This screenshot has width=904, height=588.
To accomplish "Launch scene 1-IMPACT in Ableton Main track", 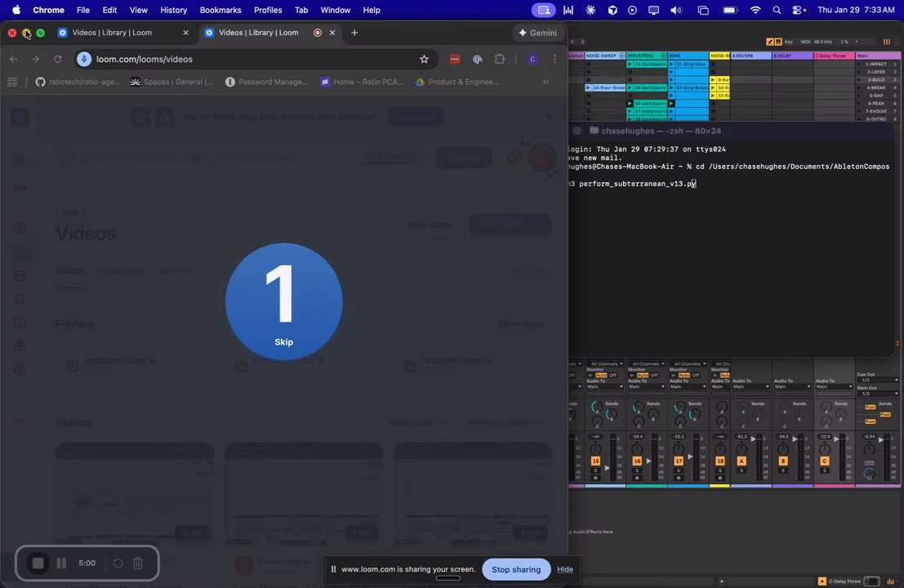I will point(859,64).
